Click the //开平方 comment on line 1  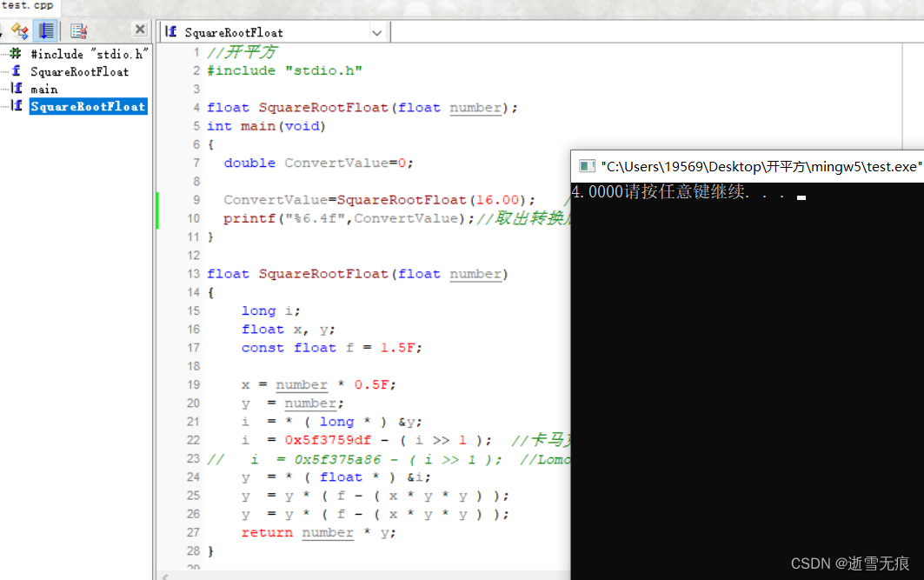click(x=242, y=52)
